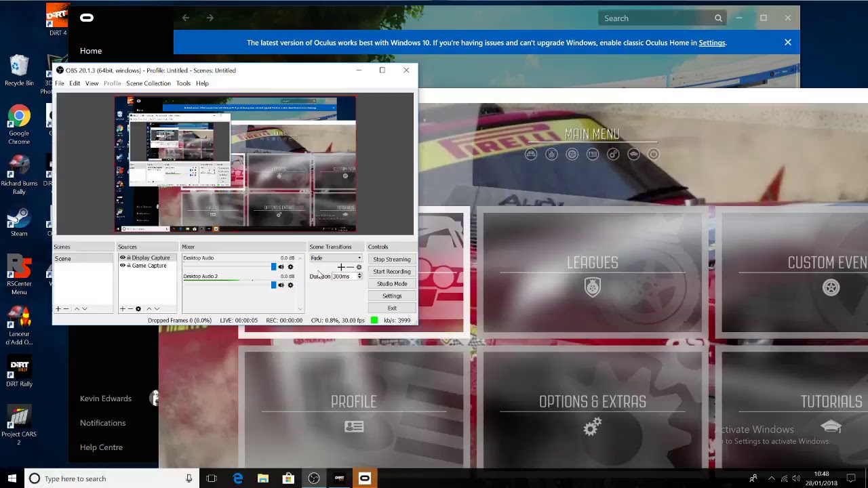
Task: Open the Steam desktop shortcut
Action: pos(19,222)
